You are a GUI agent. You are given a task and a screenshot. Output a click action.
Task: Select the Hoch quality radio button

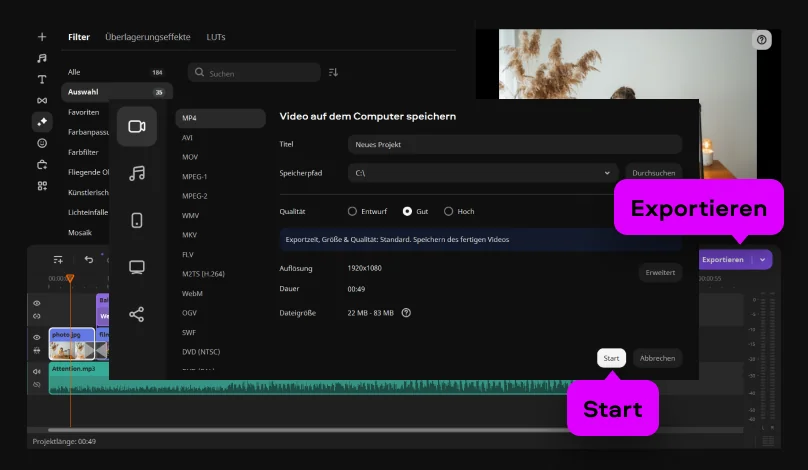click(448, 212)
